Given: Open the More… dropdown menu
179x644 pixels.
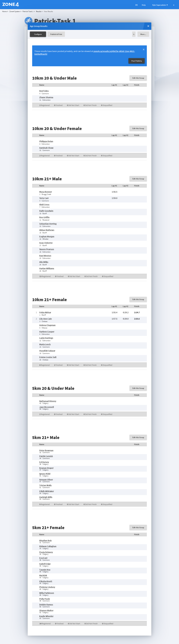Looking at the screenshot, I should [143, 34].
